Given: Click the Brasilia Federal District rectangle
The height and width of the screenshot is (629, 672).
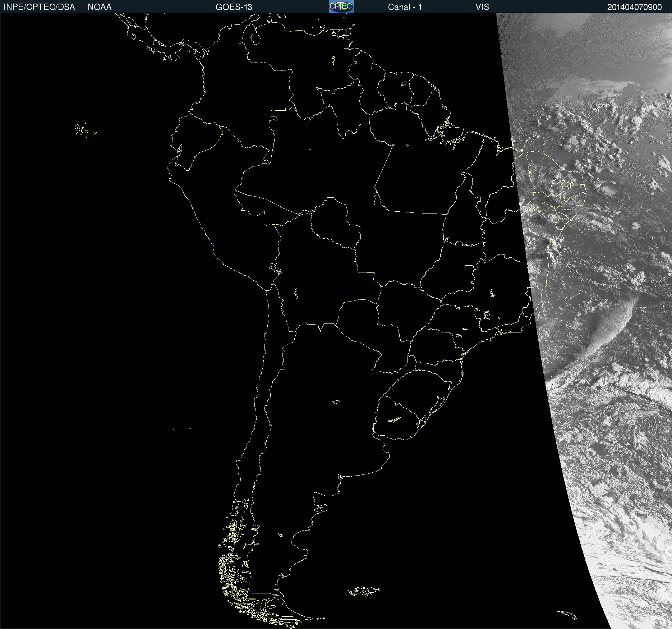Looking at the screenshot, I should (469, 267).
